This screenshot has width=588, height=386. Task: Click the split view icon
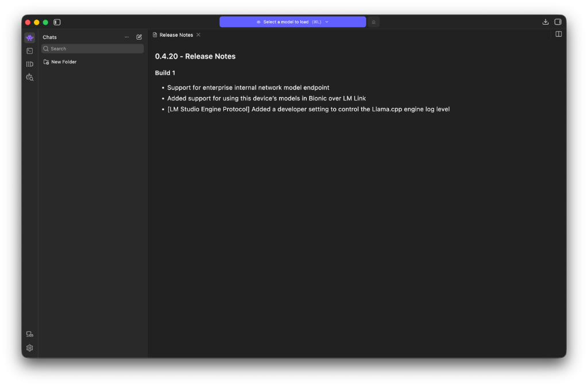(558, 34)
